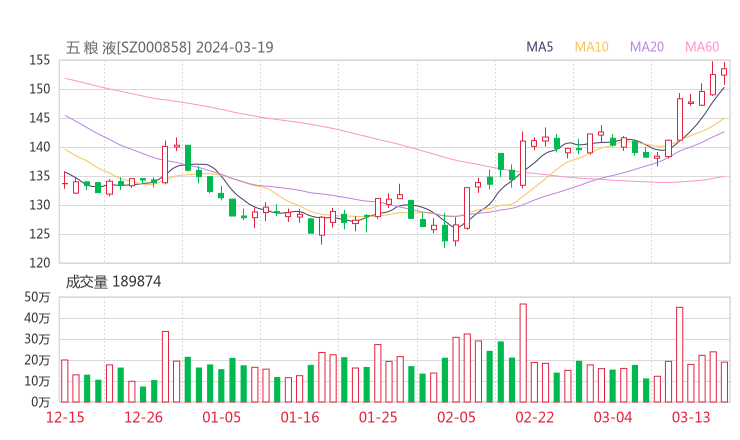Click the 145 price axis label
The width and height of the screenshot is (740, 440).
pos(40,118)
